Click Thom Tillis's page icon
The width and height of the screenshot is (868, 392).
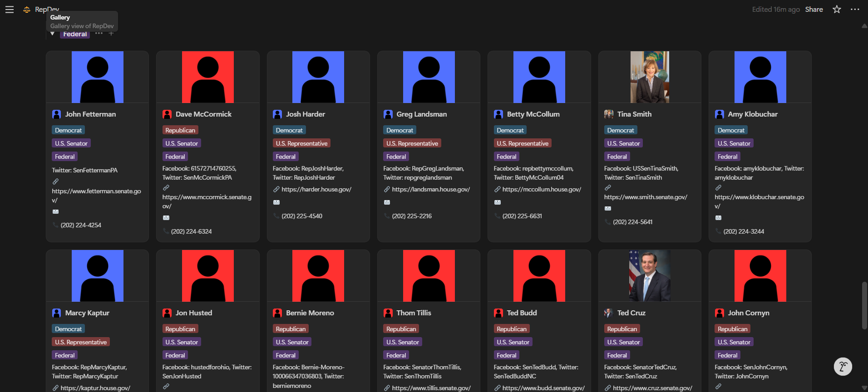point(388,313)
